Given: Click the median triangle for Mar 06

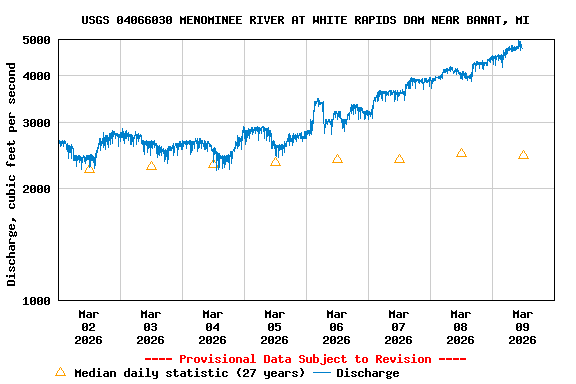Looking at the screenshot, I should pos(337,159).
